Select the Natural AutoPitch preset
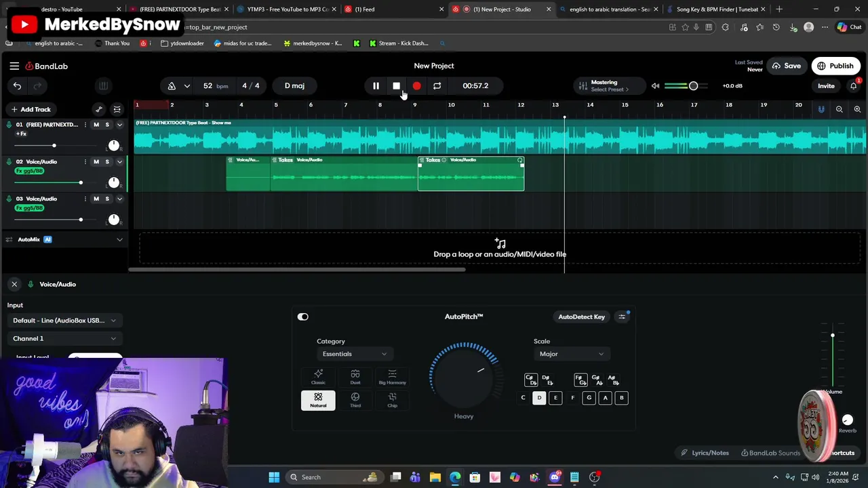Viewport: 868px width, 488px height. click(318, 400)
